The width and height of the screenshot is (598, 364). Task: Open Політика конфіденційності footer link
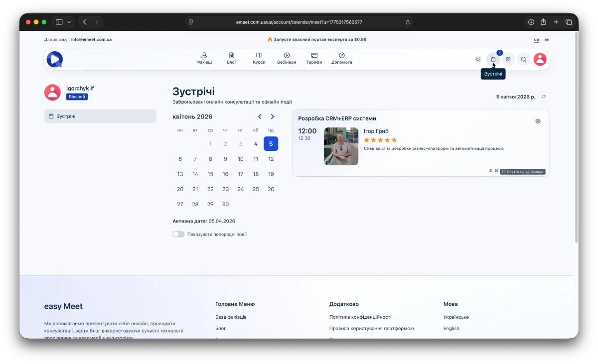[x=360, y=317]
